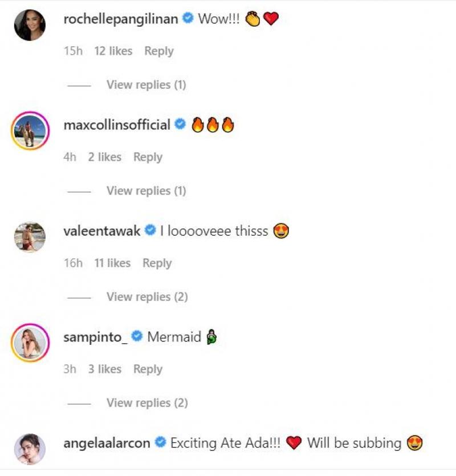Show the reply under maxcollinsofficial's comment
Viewport: 456px width, 476px height.
click(146, 191)
